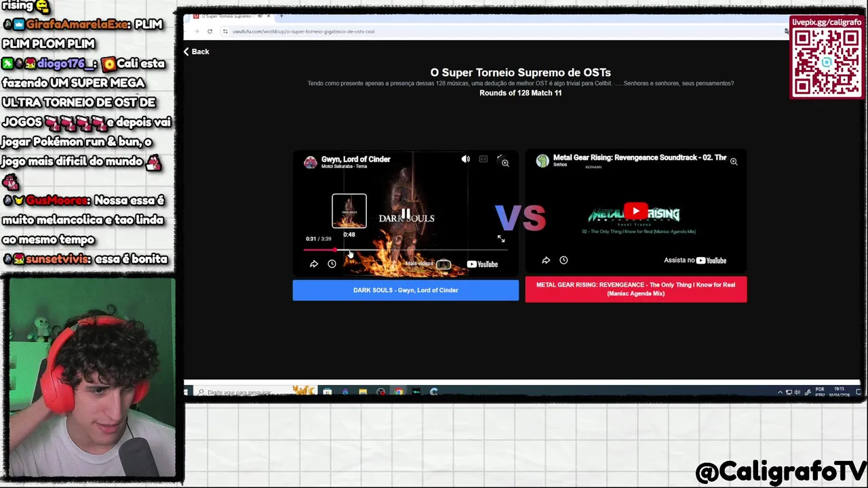
Task: Click Watch Later clock on Metal Gear video
Action: coord(564,260)
